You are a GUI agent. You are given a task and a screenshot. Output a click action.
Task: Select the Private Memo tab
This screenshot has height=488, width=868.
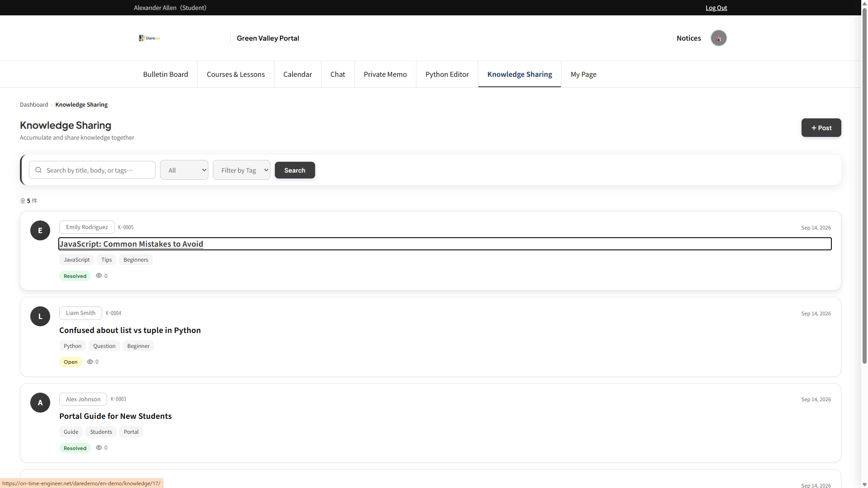tap(385, 74)
